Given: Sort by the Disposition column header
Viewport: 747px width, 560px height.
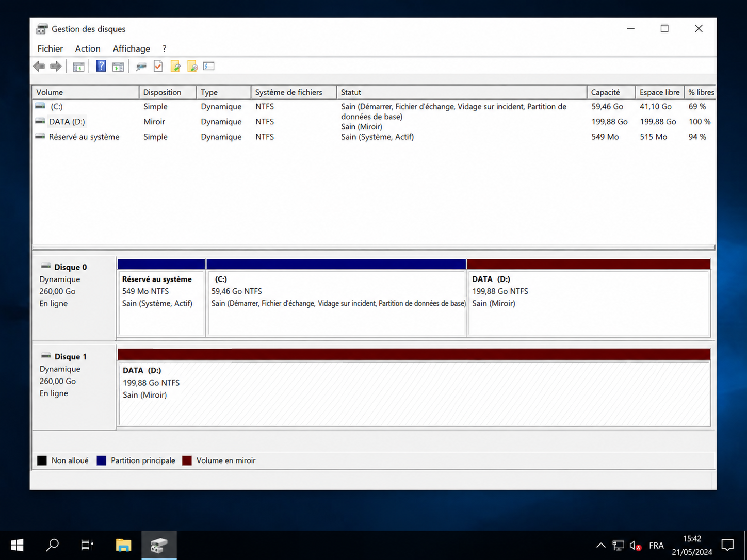Looking at the screenshot, I should [168, 92].
